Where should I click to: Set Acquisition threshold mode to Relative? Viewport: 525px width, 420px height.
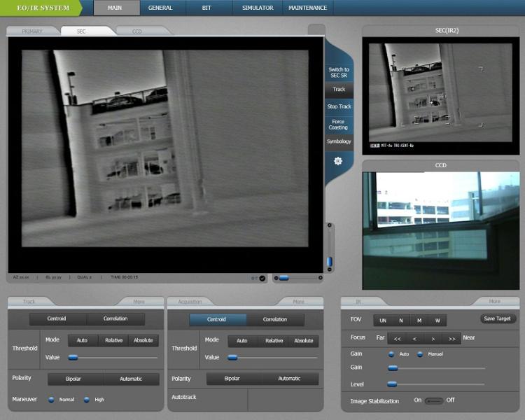(274, 341)
